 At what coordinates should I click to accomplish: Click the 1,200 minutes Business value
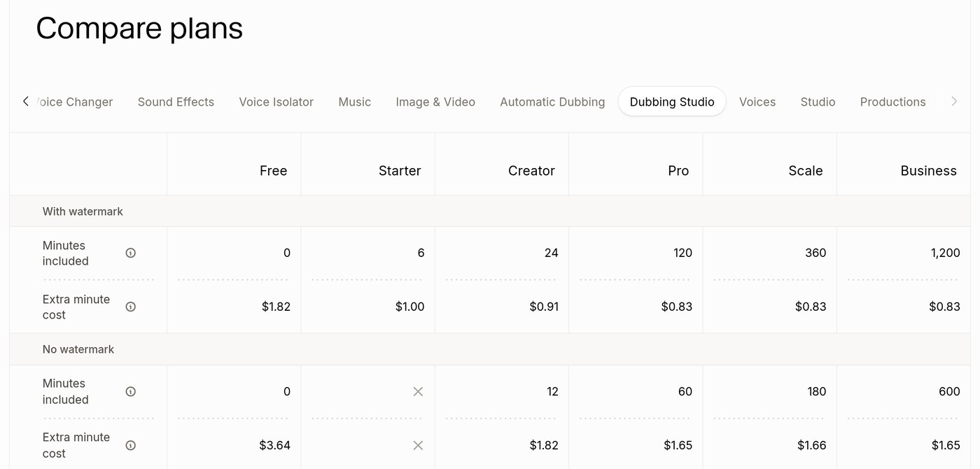click(945, 253)
